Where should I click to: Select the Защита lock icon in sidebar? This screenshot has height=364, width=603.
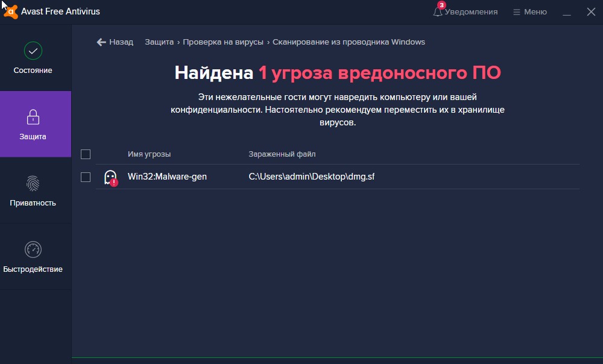click(33, 117)
